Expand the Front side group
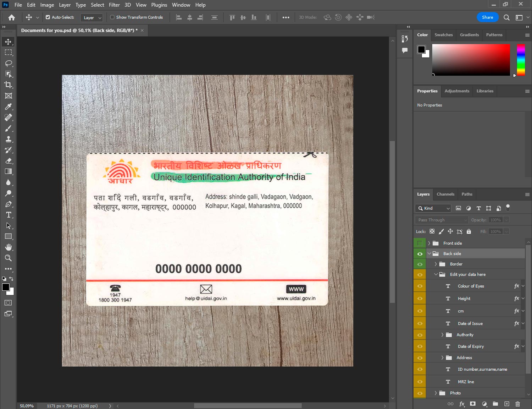The height and width of the screenshot is (409, 532). 429,243
